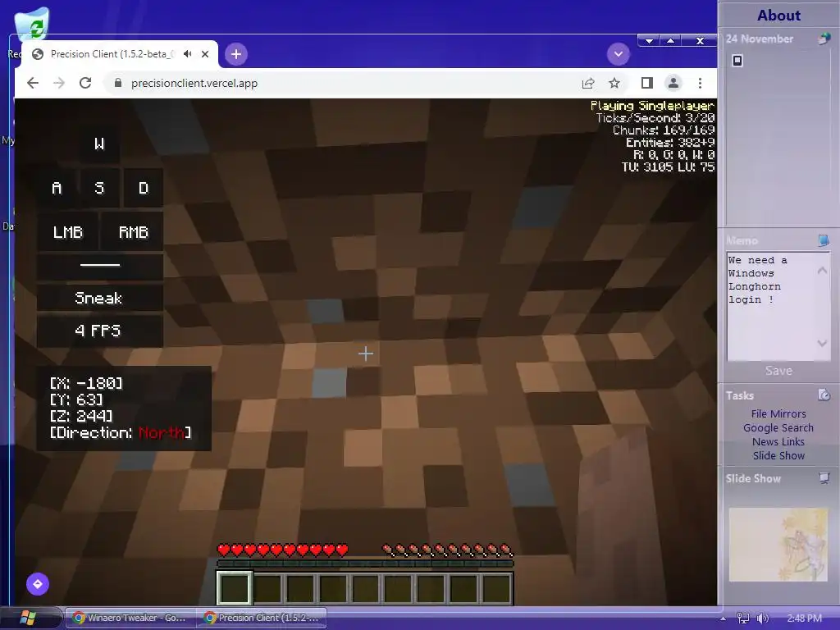The image size is (840, 630).
Task: Click the D key overlay button
Action: point(143,188)
